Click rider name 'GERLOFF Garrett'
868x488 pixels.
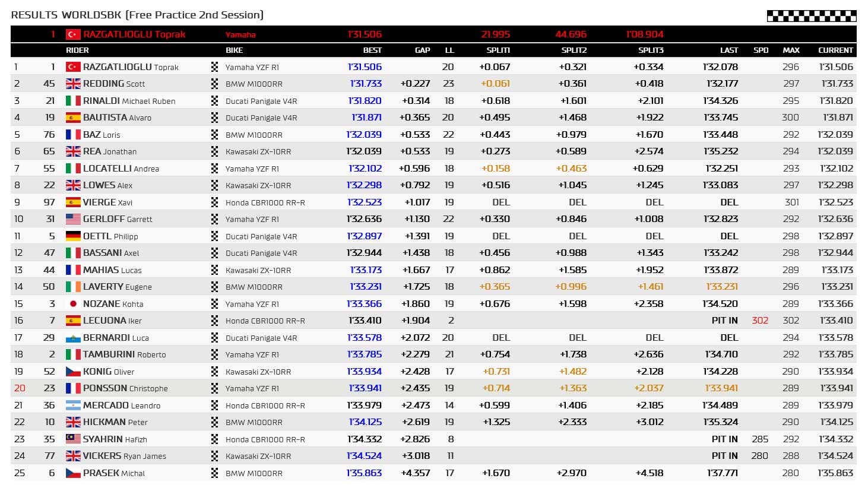[118, 219]
